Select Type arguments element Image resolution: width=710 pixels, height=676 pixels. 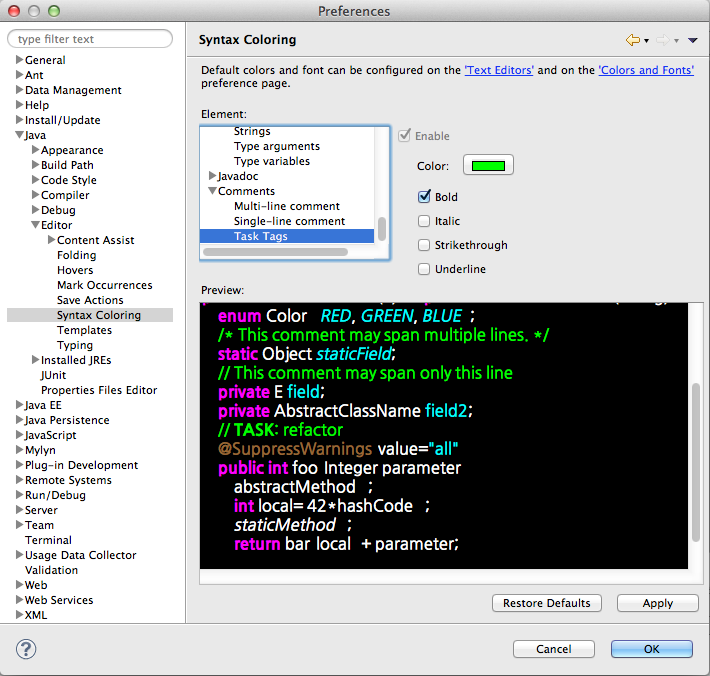(277, 146)
